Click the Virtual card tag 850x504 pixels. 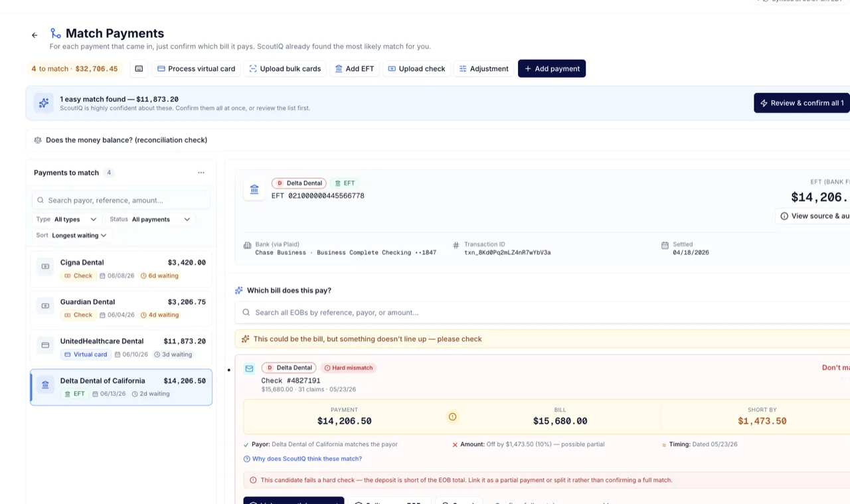(x=86, y=355)
